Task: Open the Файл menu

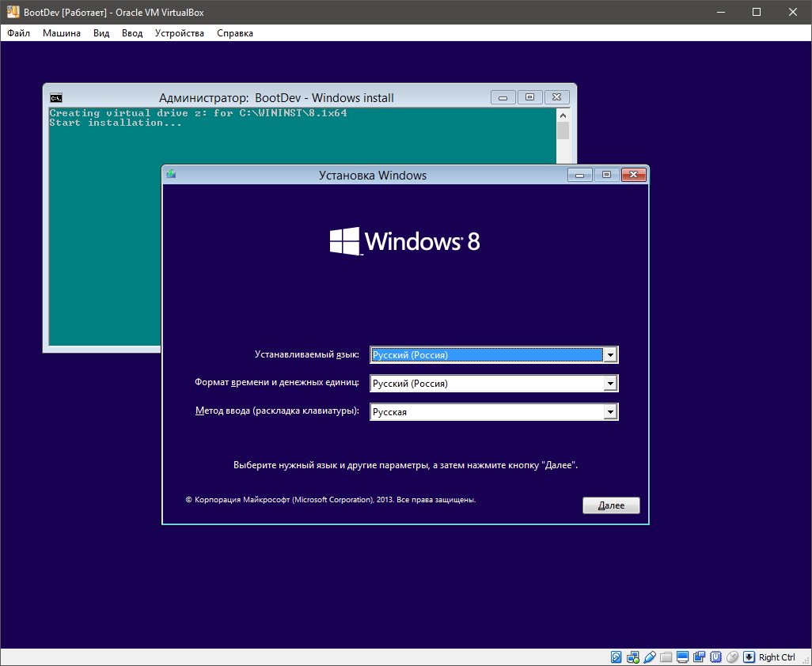Action: 19,33
